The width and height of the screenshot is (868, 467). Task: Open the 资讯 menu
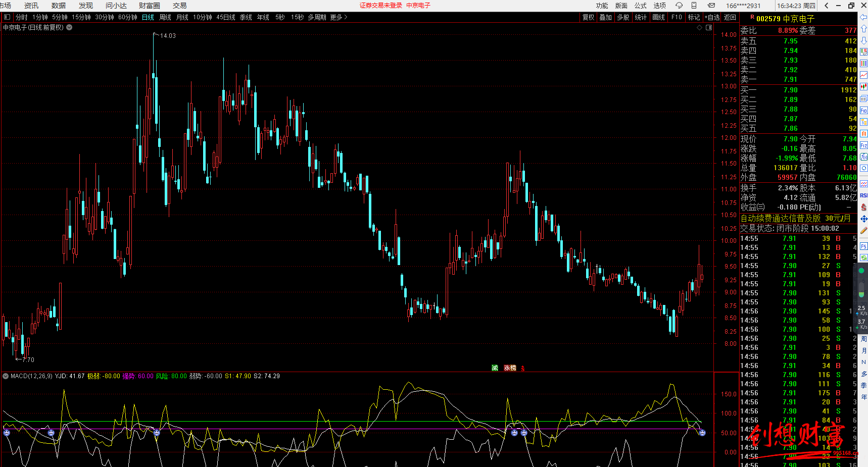point(31,6)
